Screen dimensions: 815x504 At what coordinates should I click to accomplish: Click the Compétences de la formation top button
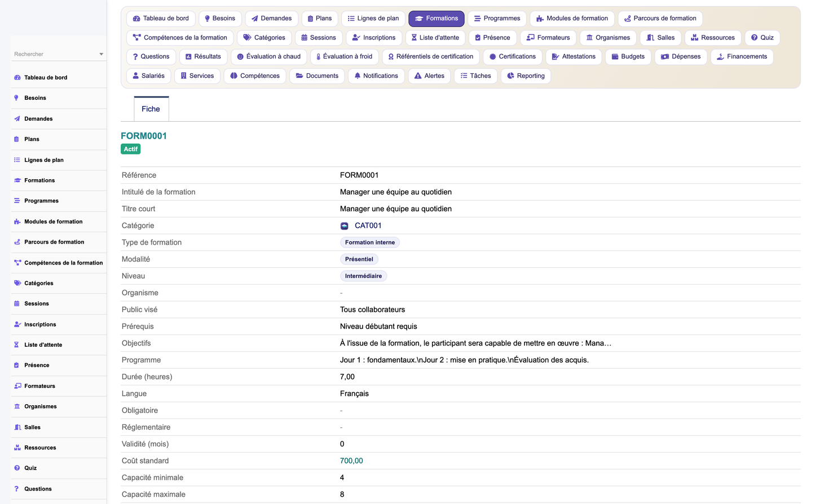coord(180,38)
